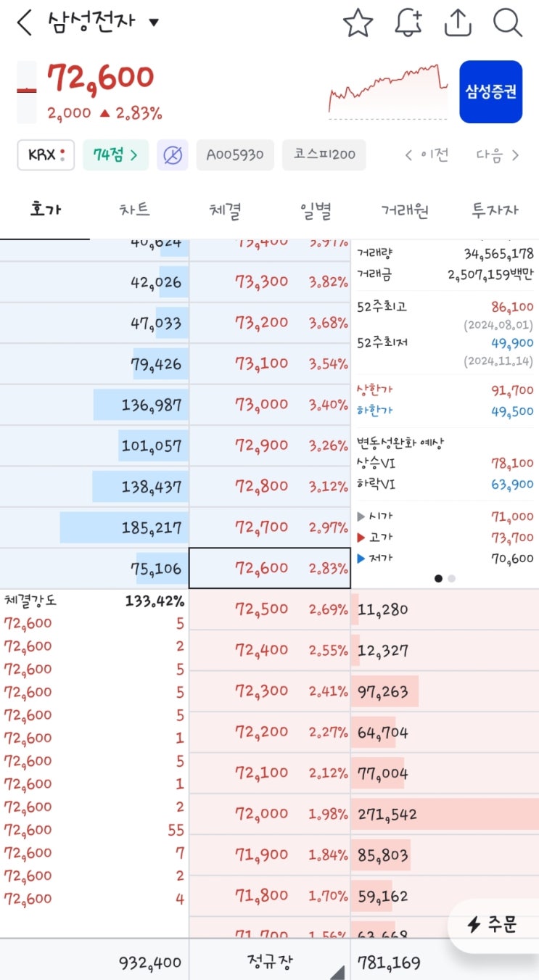
Task: Tap the back arrow icon
Action: coord(25,22)
